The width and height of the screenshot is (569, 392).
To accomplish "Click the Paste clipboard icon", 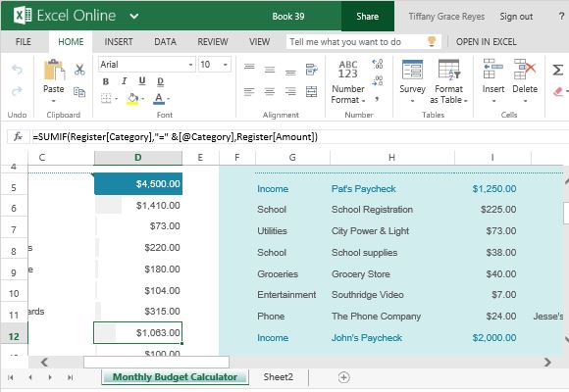I will [53, 70].
